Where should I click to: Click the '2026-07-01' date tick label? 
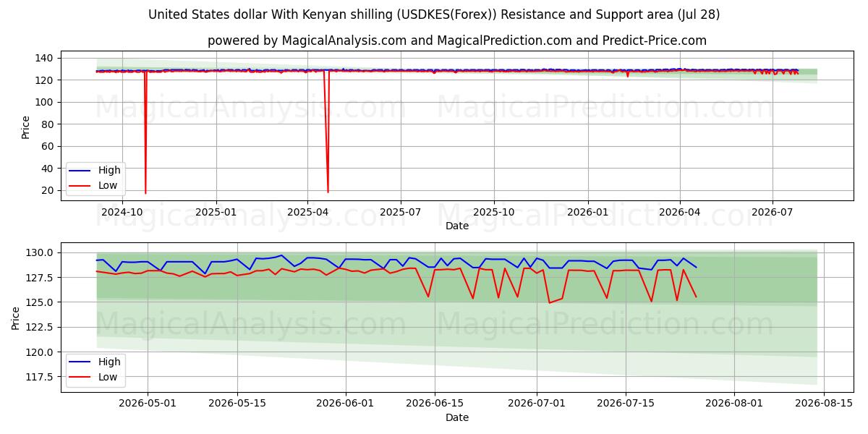[x=537, y=404]
